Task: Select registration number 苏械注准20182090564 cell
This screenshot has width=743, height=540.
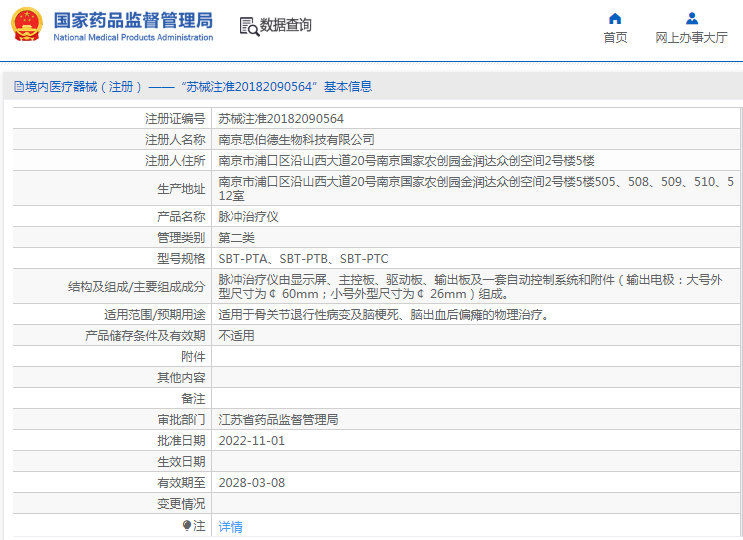Action: tap(281, 118)
